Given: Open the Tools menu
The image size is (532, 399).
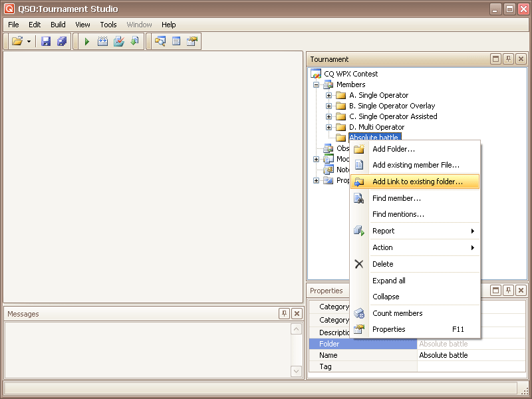Looking at the screenshot, I should pos(108,25).
